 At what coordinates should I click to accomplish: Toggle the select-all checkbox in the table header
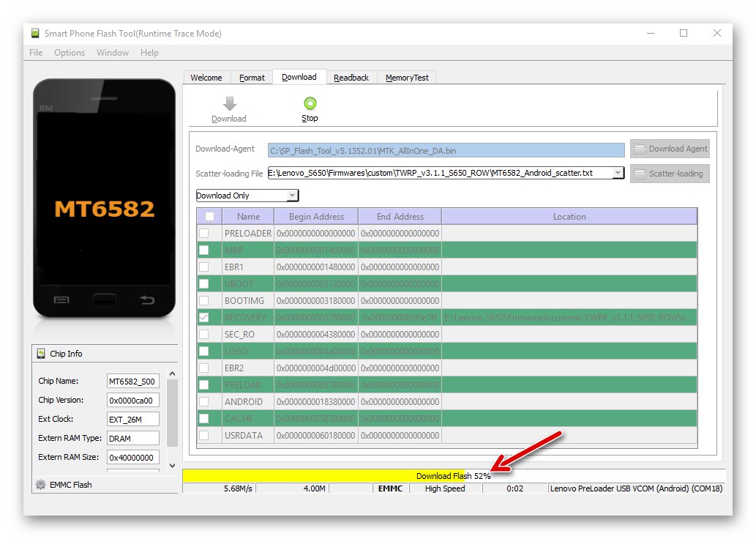click(x=209, y=216)
